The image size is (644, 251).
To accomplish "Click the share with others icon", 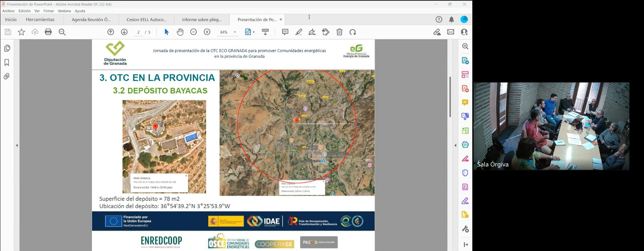I will pos(464,32).
